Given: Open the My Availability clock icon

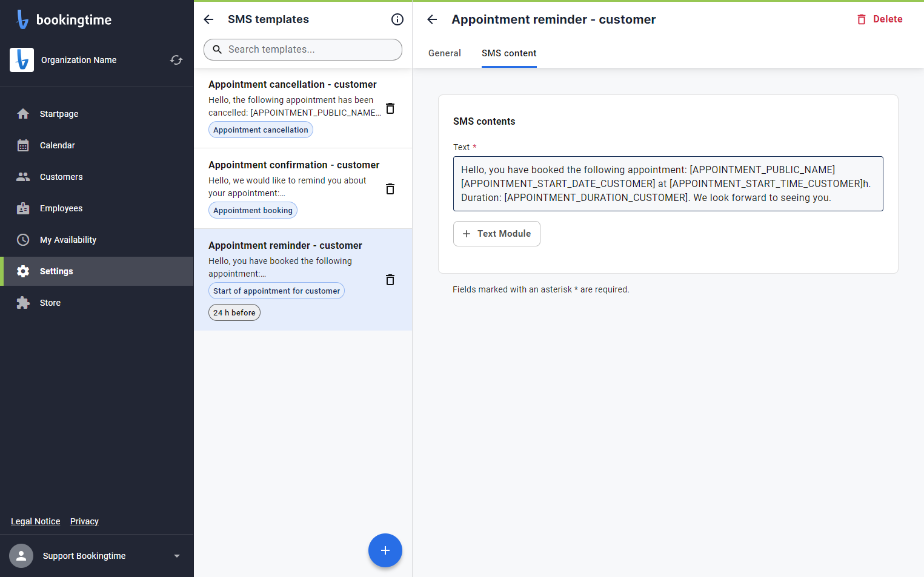Looking at the screenshot, I should pos(23,240).
